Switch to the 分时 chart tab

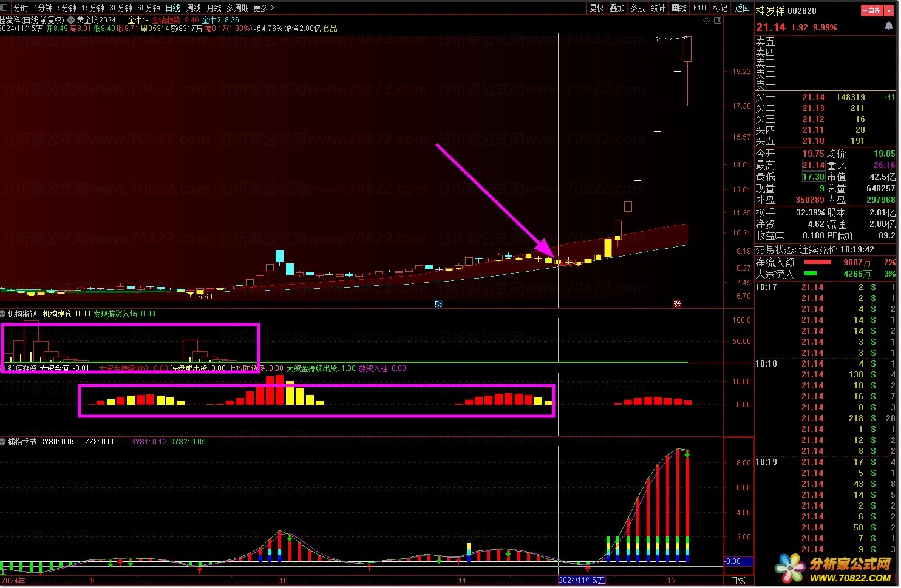click(x=21, y=8)
